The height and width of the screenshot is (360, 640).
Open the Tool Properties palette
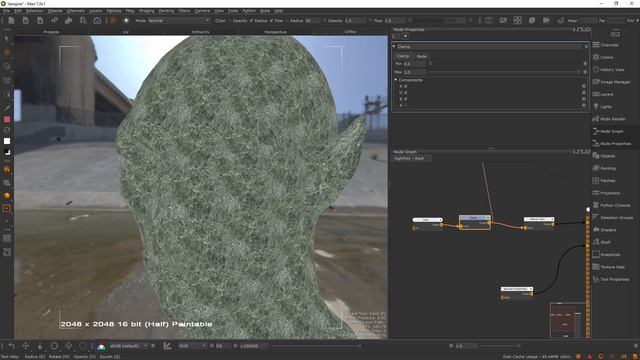[611, 279]
